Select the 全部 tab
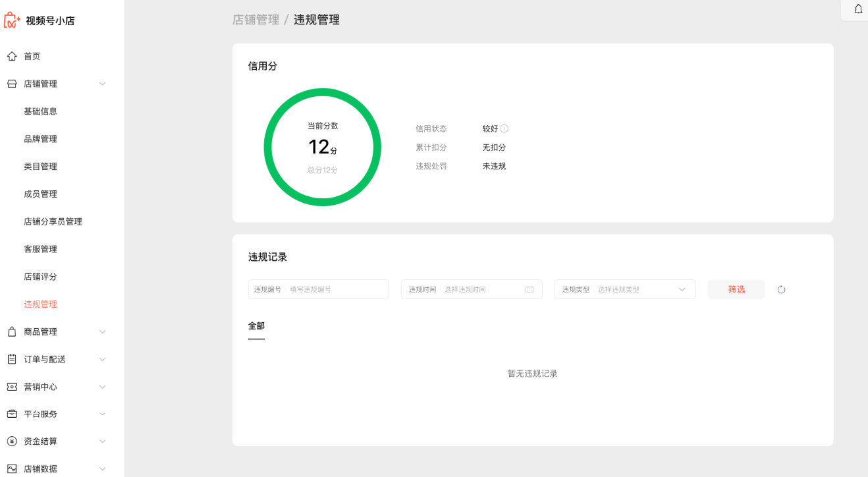This screenshot has width=868, height=477. tap(256, 326)
